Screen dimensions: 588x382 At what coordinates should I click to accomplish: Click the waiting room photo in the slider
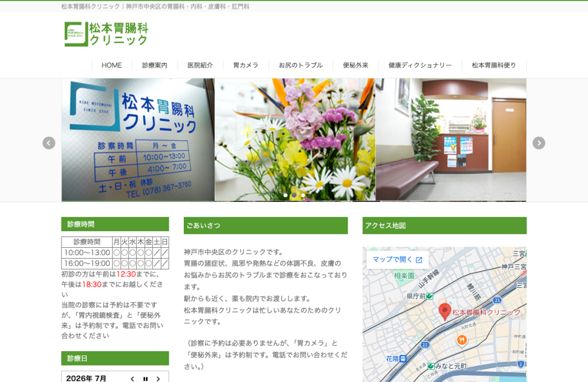451,139
